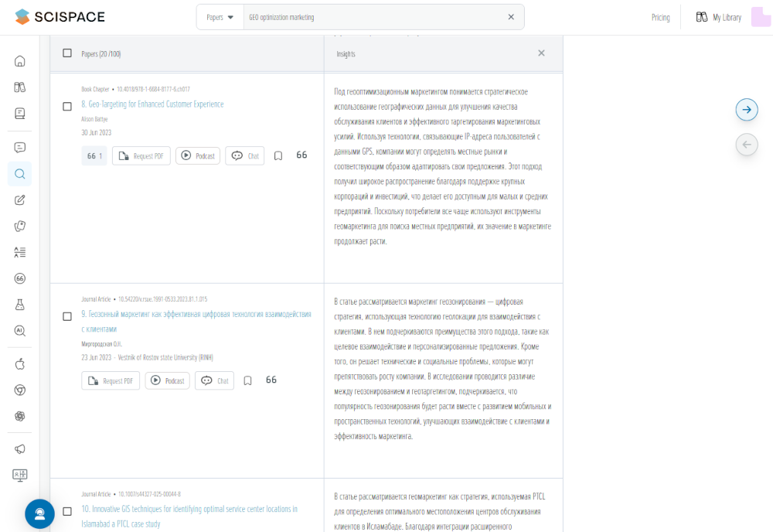This screenshot has width=773, height=532.
Task: Bookmark the Геозонный маркетинг paper
Action: 247,380
